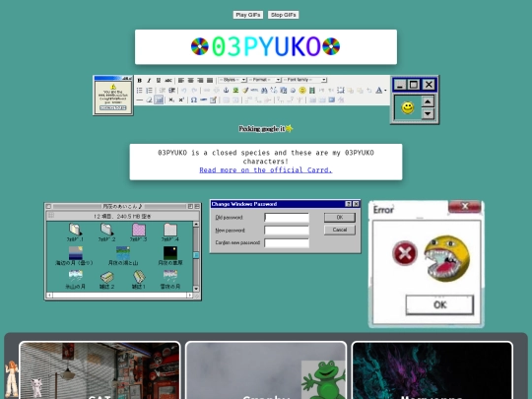Click the numbered list icon

[x=149, y=91]
